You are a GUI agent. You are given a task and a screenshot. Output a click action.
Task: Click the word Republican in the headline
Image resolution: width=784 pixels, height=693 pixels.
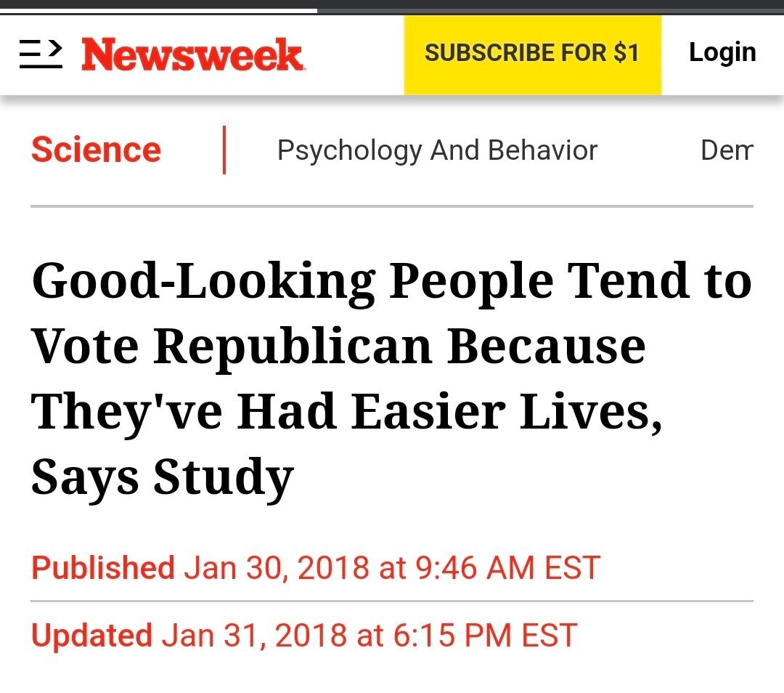[293, 346]
